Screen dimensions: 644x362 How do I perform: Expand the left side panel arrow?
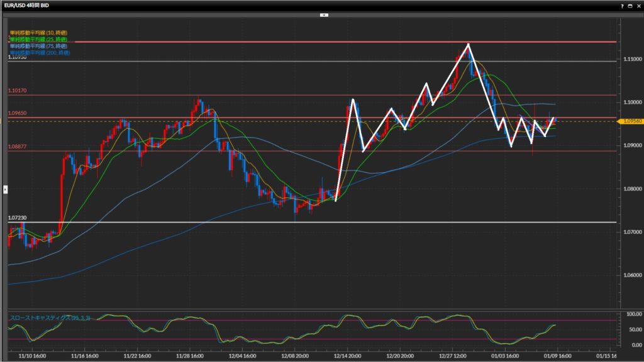(x=5, y=189)
